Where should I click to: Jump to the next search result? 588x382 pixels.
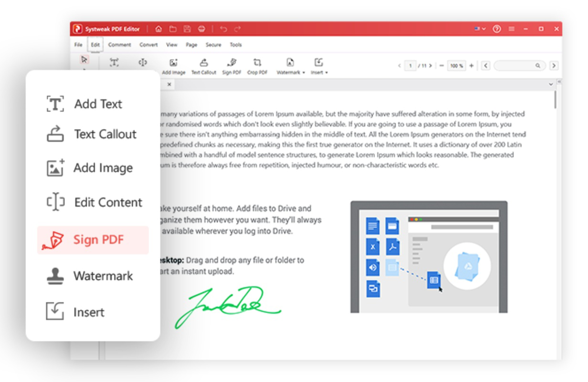[554, 66]
